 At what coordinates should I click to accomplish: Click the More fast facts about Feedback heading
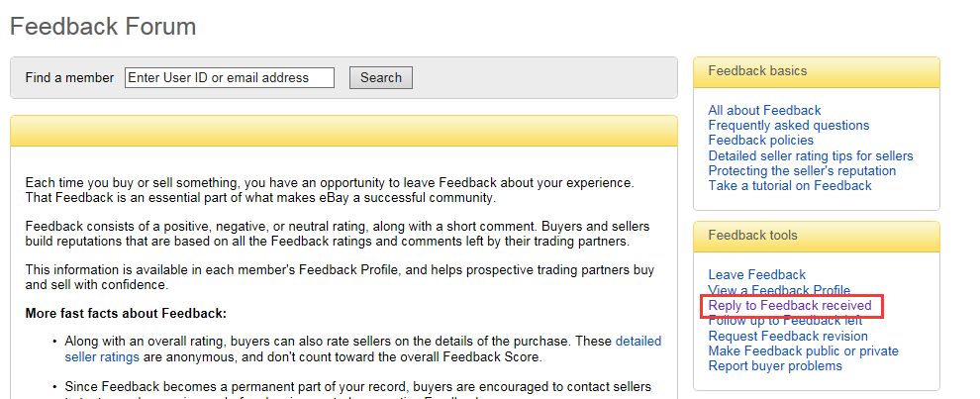pos(126,313)
